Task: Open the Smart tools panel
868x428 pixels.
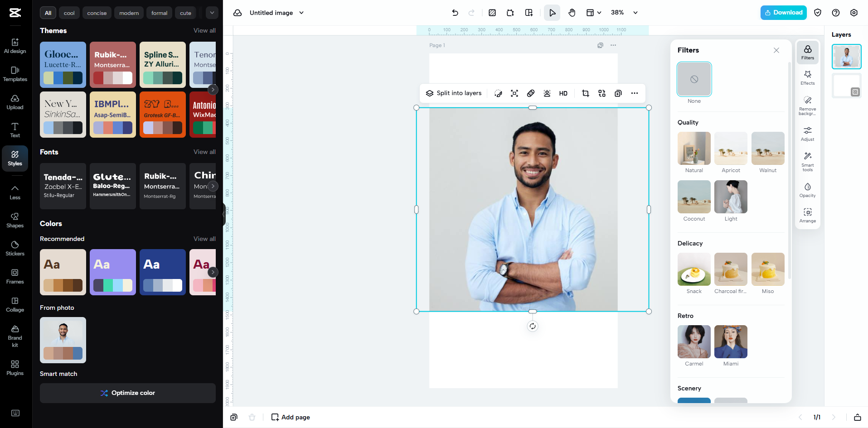Action: [x=807, y=161]
